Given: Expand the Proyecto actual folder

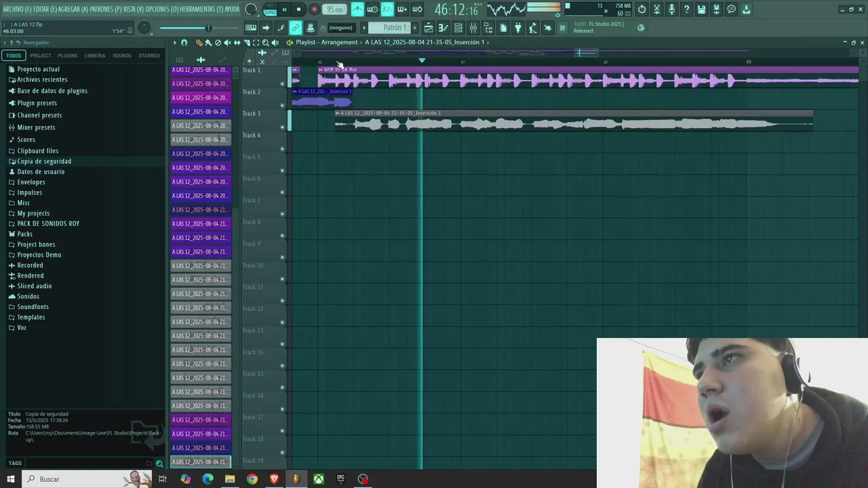Looking at the screenshot, I should [x=38, y=69].
